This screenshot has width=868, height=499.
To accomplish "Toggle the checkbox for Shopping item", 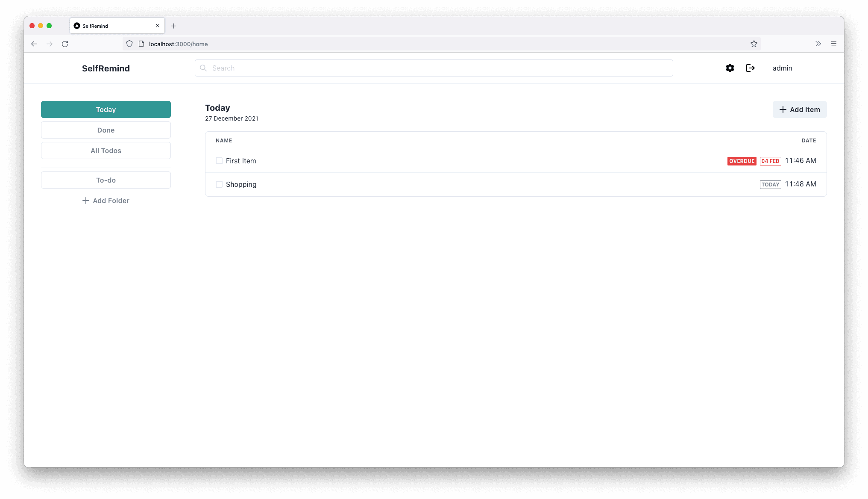I will click(219, 184).
